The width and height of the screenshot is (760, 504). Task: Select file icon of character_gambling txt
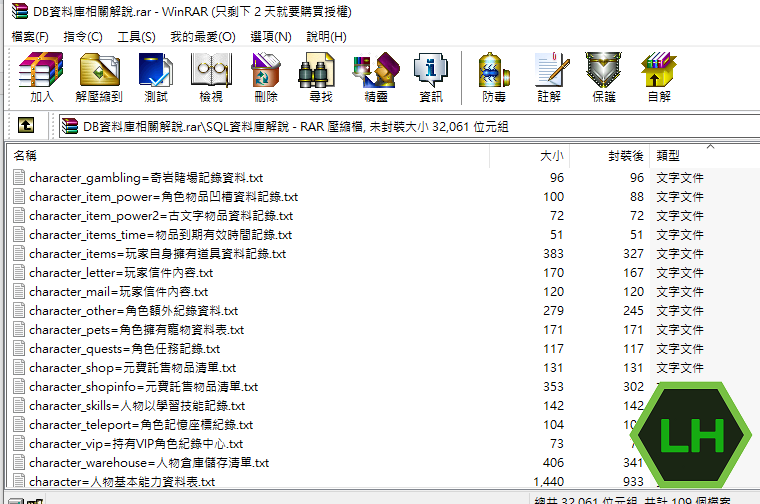[x=19, y=177]
